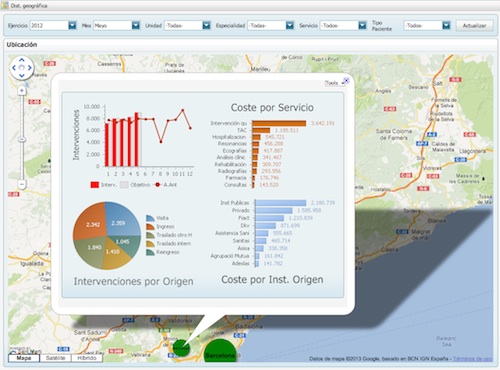Viewport: 500px width, 370px height.
Task: Click the Actualizar button
Action: coord(474,25)
